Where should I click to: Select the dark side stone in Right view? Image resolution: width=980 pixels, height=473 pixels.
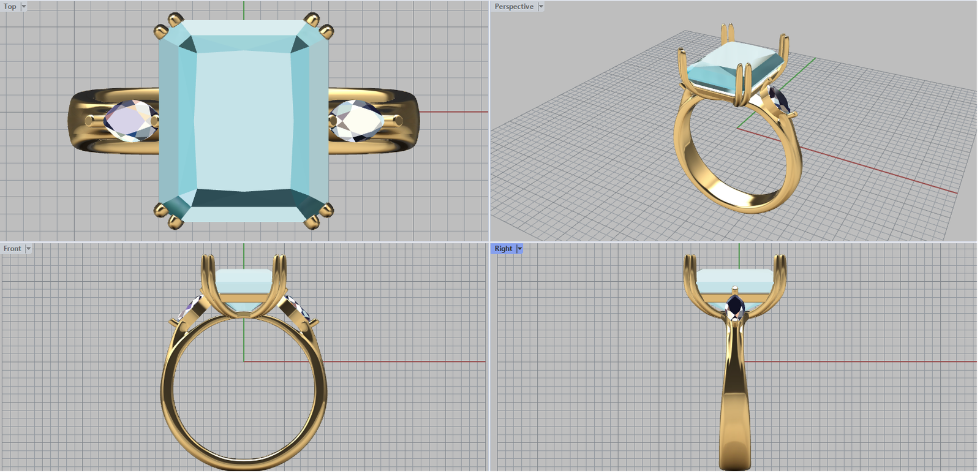(734, 305)
